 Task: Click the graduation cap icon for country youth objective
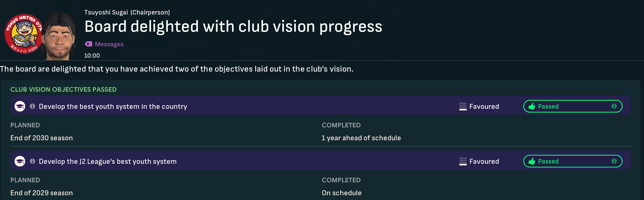coord(20,106)
